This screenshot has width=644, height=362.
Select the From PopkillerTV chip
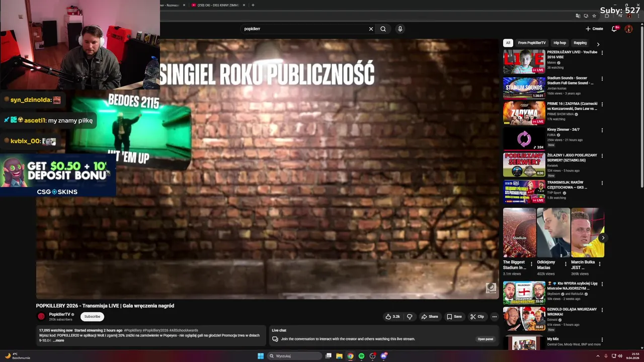[x=532, y=43]
